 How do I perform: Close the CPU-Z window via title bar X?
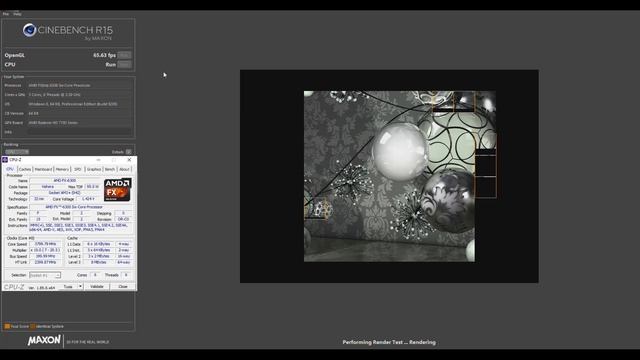tap(129, 160)
